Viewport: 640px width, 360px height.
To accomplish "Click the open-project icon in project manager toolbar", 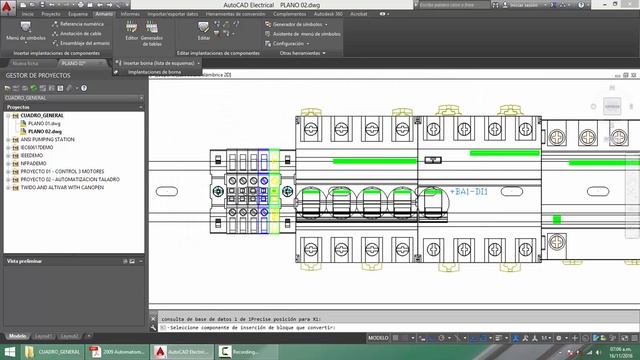I will pyautogui.click(x=7, y=88).
